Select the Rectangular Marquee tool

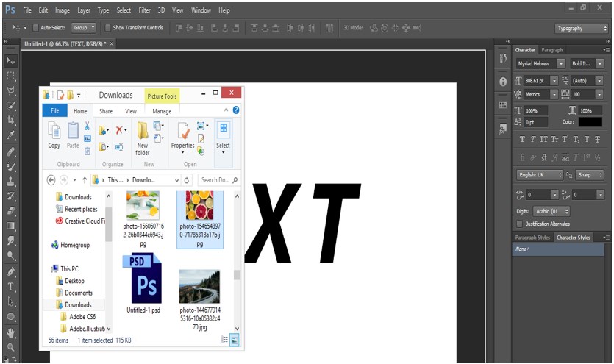pyautogui.click(x=10, y=76)
